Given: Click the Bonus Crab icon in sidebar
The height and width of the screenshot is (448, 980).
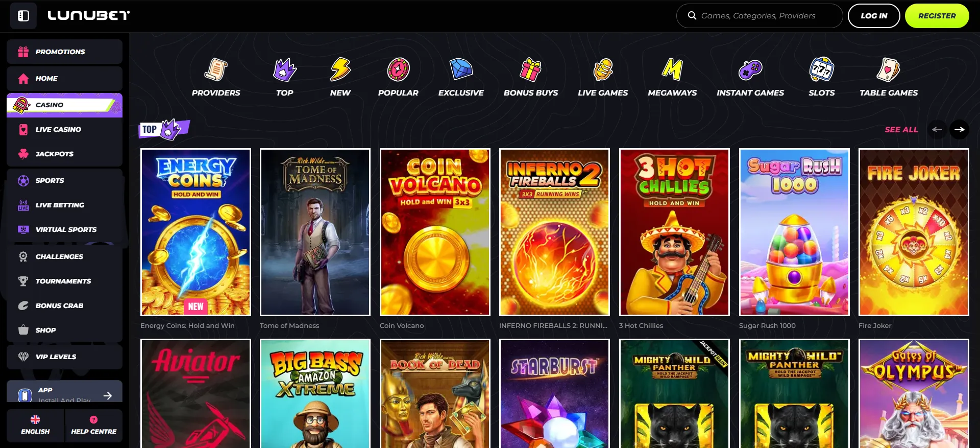Looking at the screenshot, I should [23, 305].
